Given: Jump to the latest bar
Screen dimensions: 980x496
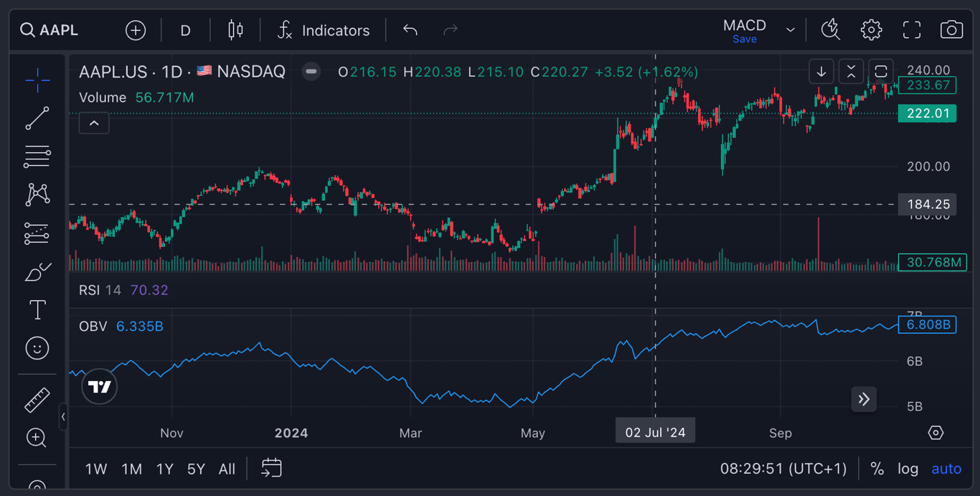Looking at the screenshot, I should (x=864, y=399).
